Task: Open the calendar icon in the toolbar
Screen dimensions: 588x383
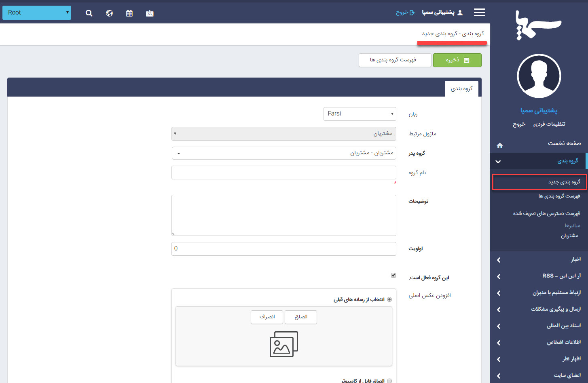Action: tap(129, 13)
